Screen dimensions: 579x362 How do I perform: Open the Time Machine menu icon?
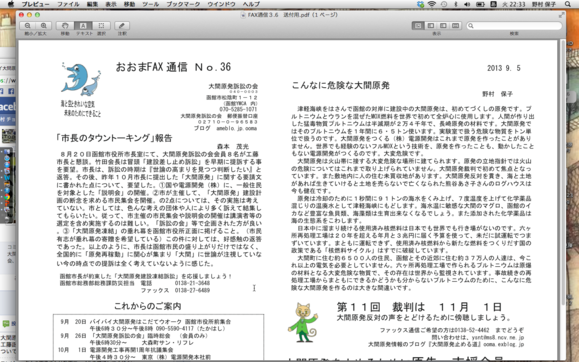pyautogui.click(x=444, y=4)
